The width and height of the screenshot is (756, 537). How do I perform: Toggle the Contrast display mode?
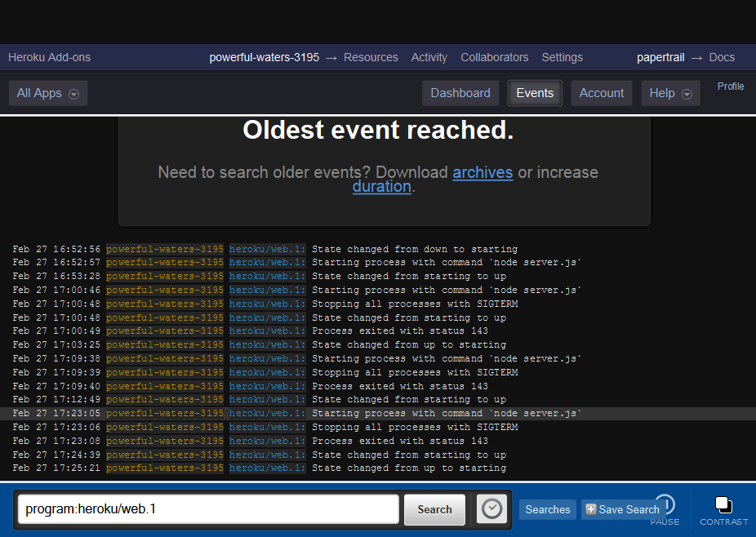tap(723, 511)
